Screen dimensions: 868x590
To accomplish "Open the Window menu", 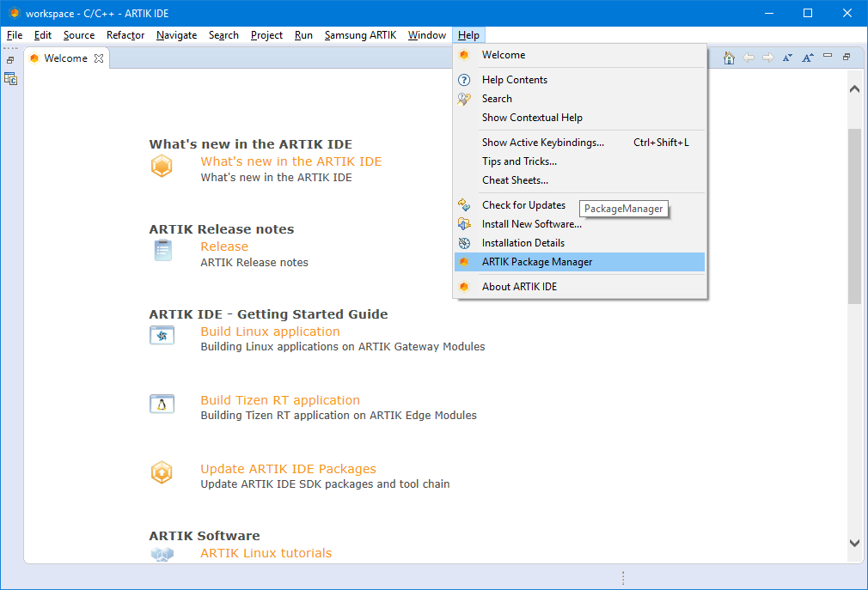I will tap(427, 35).
